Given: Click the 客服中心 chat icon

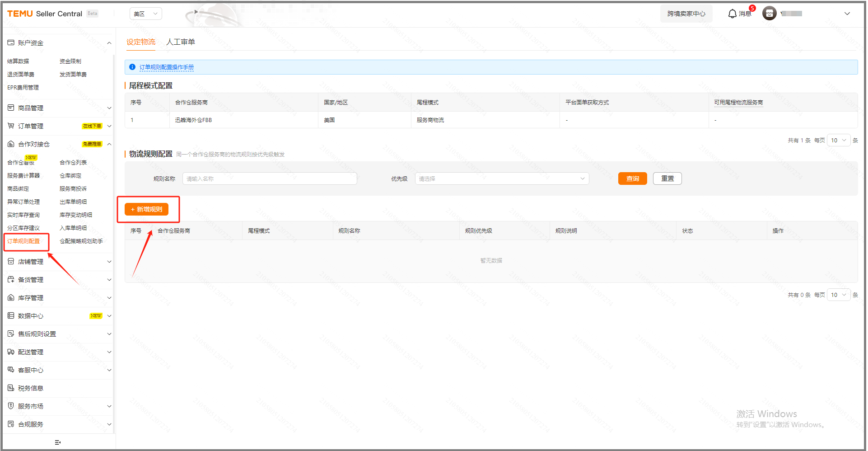Looking at the screenshot, I should (x=11, y=370).
